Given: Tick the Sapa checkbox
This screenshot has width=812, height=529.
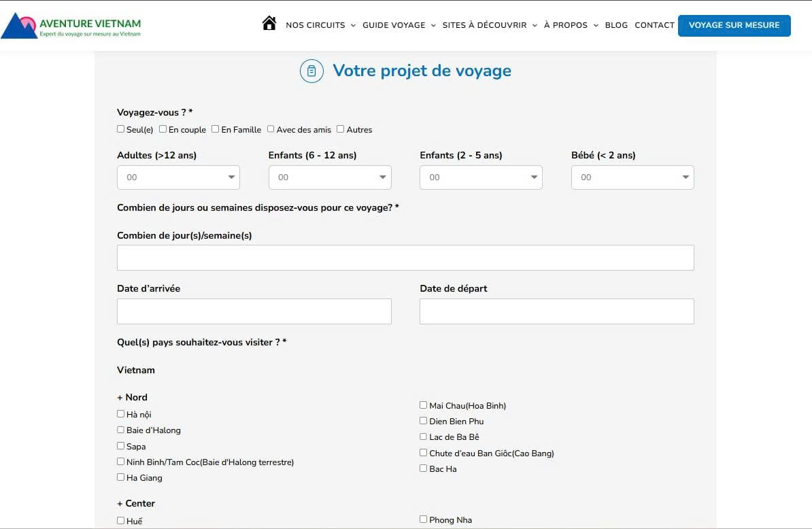Looking at the screenshot, I should coord(120,445).
